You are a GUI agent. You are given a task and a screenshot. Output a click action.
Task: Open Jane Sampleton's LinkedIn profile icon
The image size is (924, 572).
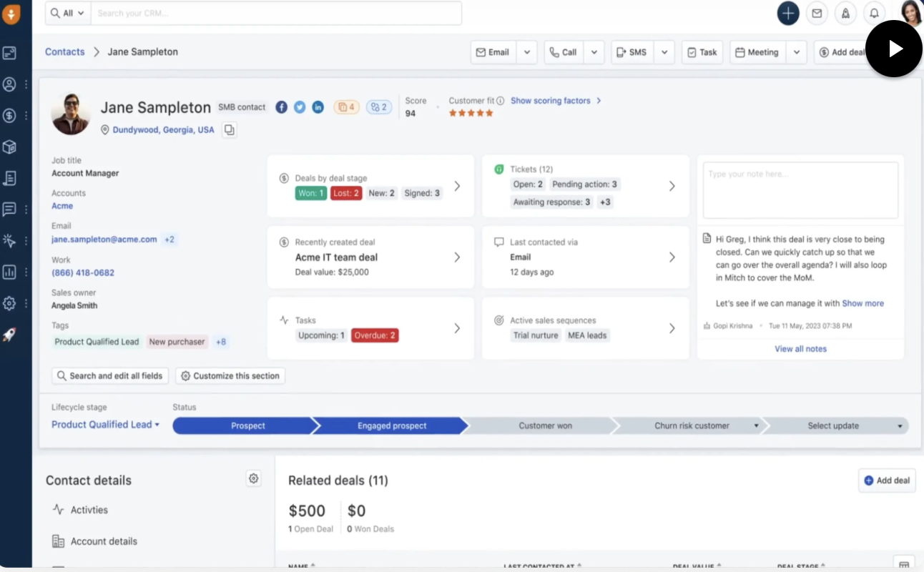click(x=318, y=107)
